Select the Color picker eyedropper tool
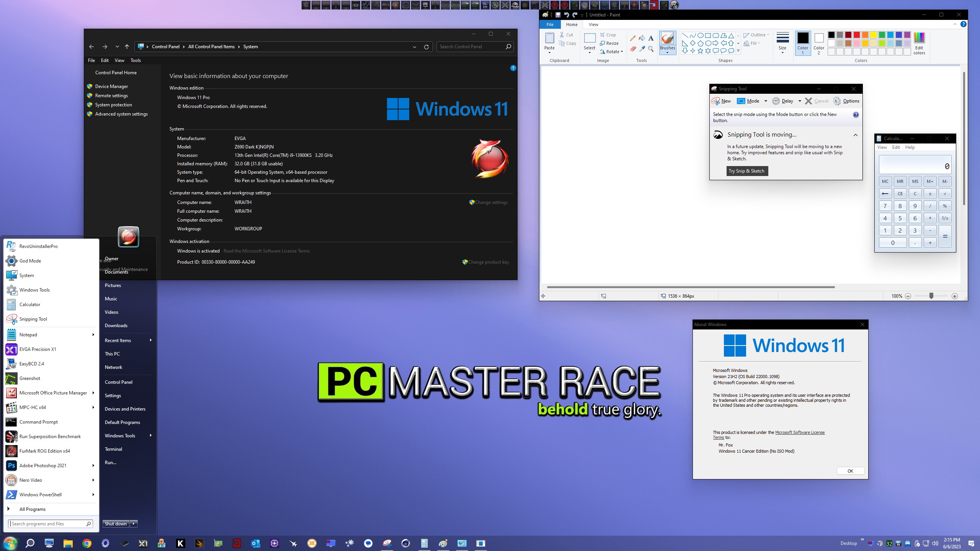Image resolution: width=980 pixels, height=551 pixels. click(642, 49)
